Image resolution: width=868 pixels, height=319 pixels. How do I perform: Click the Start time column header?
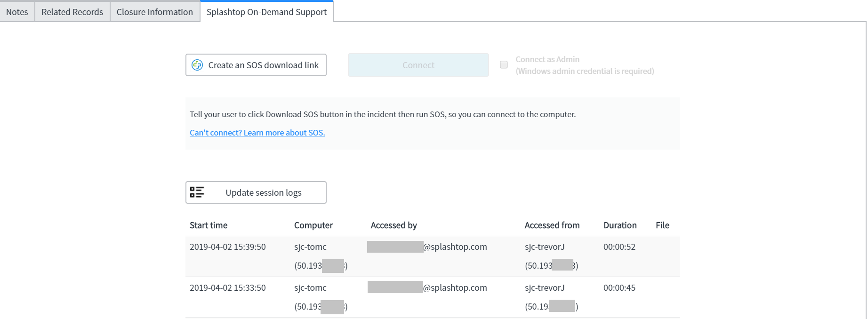click(x=209, y=225)
